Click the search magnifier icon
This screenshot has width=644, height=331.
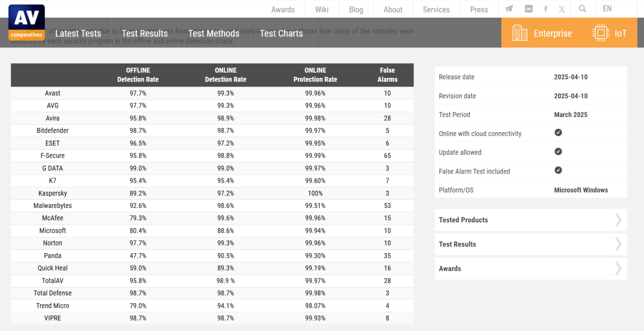(x=583, y=9)
